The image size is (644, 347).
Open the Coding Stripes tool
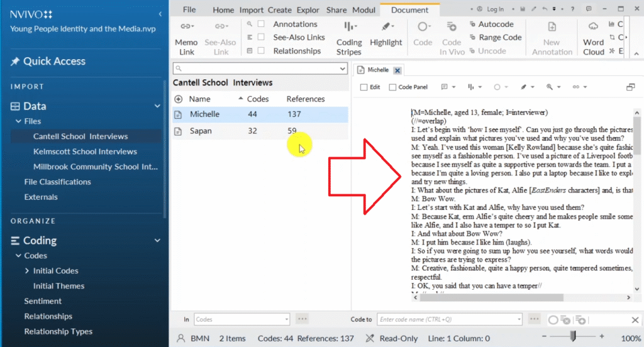click(x=348, y=28)
